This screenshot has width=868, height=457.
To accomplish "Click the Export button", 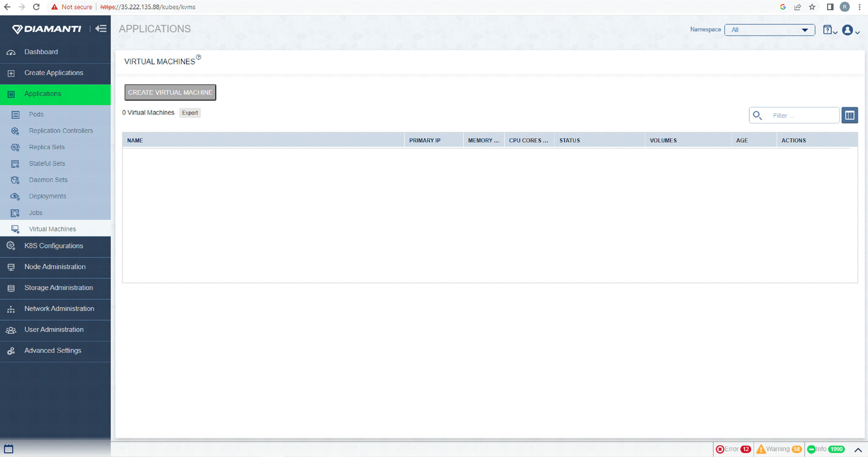I will (x=190, y=113).
